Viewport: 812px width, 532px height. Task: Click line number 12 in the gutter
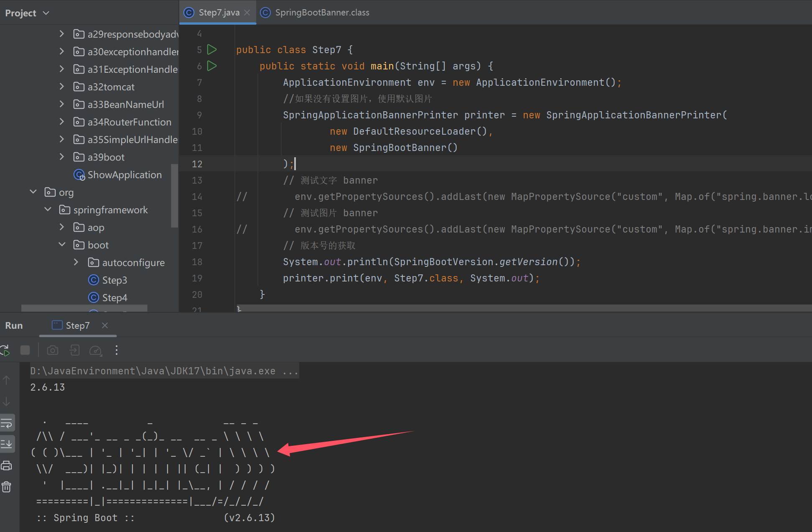point(197,164)
